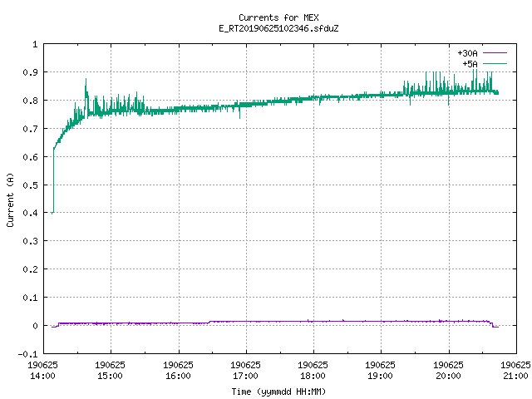Image resolution: width=532 pixels, height=399 pixels.
Task: Click the x-axis label 'Time (yymmdd HH:MM)'
Action: [278, 392]
